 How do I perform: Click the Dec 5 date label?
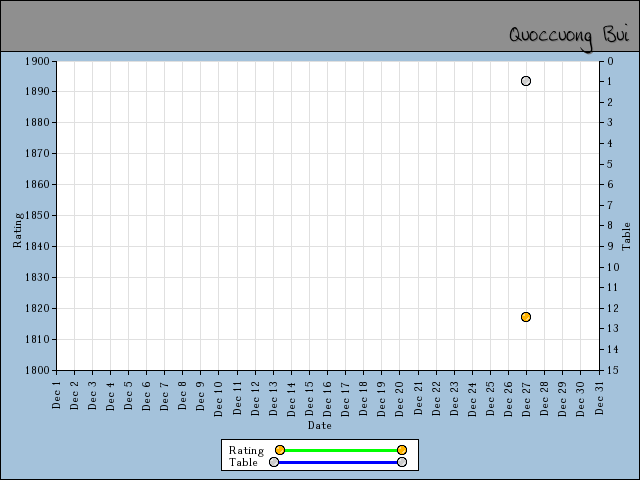(129, 396)
